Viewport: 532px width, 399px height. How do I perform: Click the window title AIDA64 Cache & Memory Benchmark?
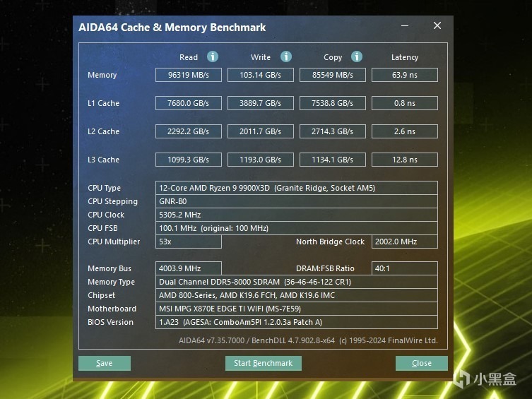(x=172, y=28)
